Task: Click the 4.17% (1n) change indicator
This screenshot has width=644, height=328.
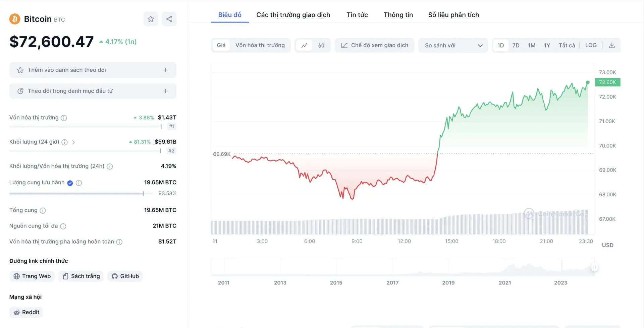Action: pyautogui.click(x=118, y=42)
